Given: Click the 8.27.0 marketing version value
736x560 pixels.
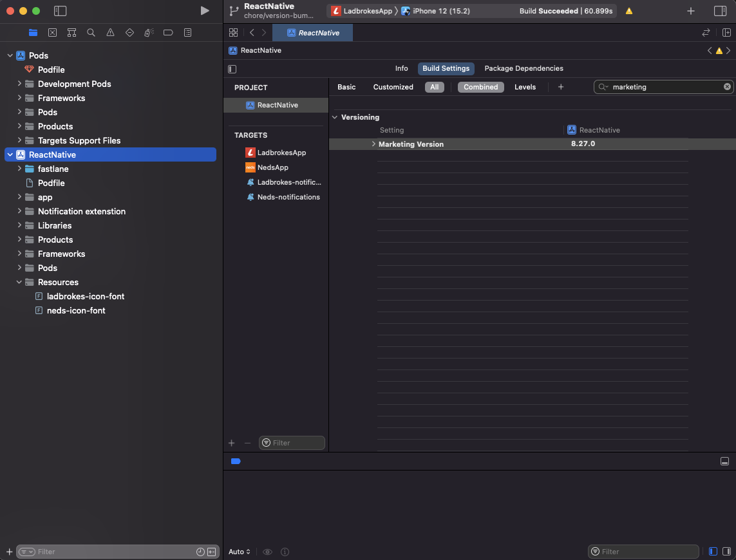Looking at the screenshot, I should [x=583, y=144].
